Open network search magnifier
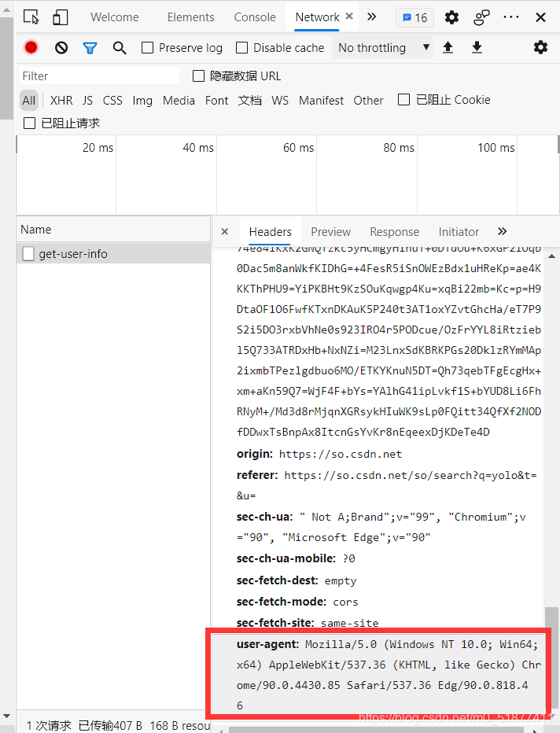This screenshot has height=733, width=560. pyautogui.click(x=120, y=48)
